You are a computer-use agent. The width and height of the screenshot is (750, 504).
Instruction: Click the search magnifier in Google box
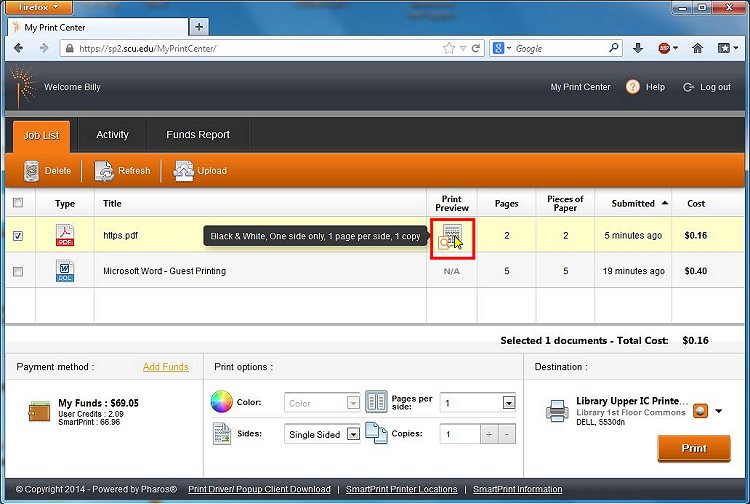point(614,48)
